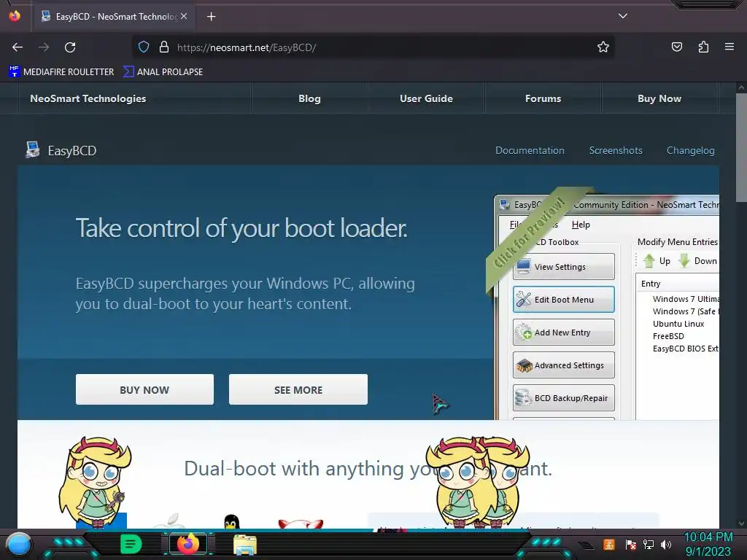Click the green Up arrow icon
The height and width of the screenshot is (560, 747).
[649, 260]
